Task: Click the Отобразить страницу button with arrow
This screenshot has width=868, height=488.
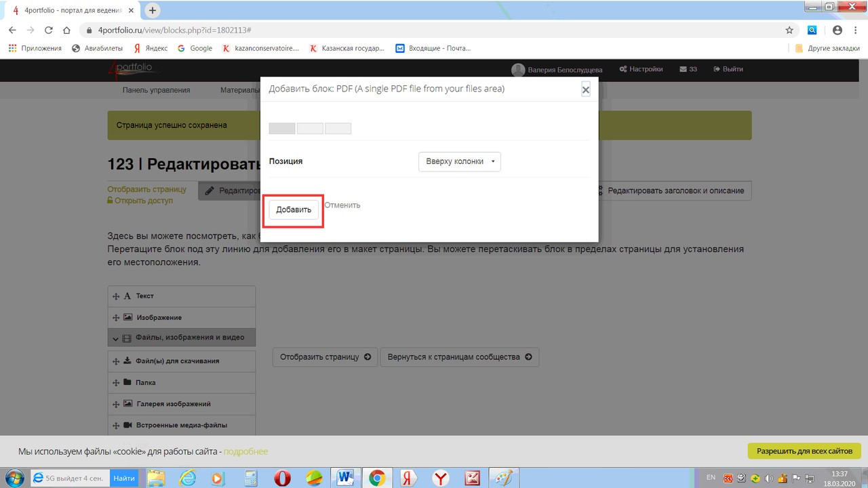Action: point(325,357)
